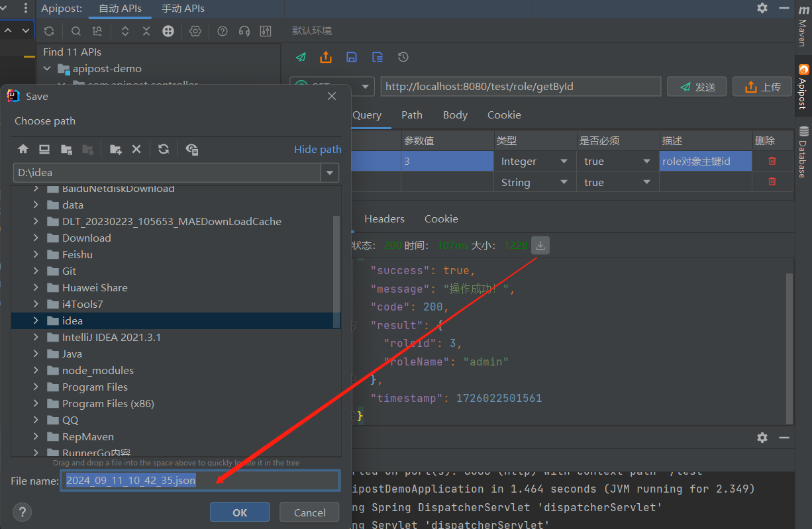Click the Save dialog tree scrollbar

pos(336,271)
